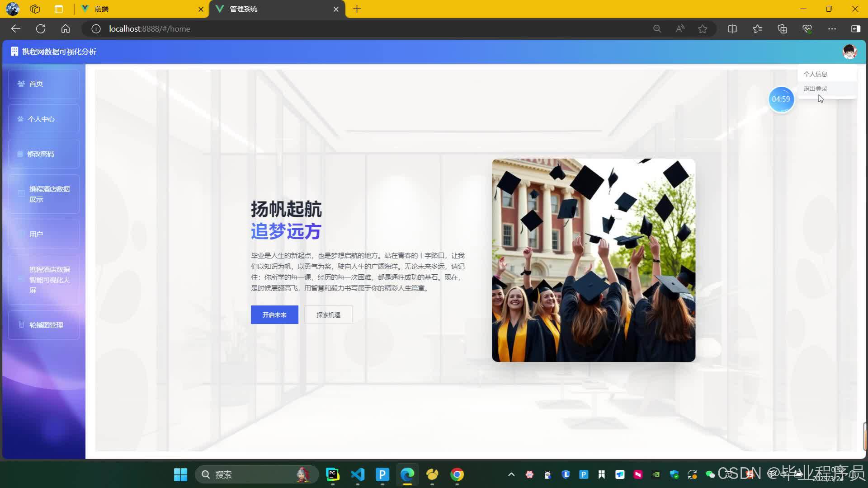This screenshot has width=868, height=488.
Task: Select the 首页 home icon in sidebar
Action: (x=21, y=83)
